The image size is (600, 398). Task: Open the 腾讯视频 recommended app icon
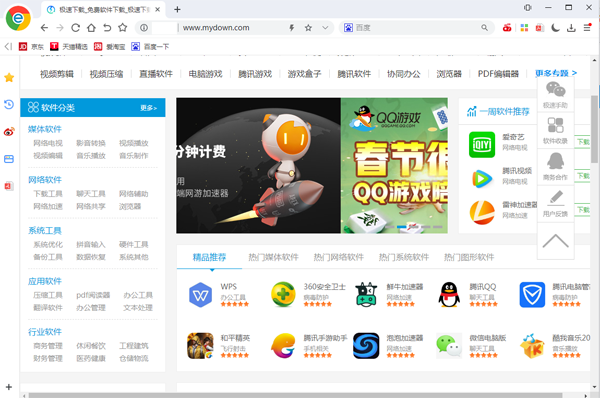pos(482,178)
